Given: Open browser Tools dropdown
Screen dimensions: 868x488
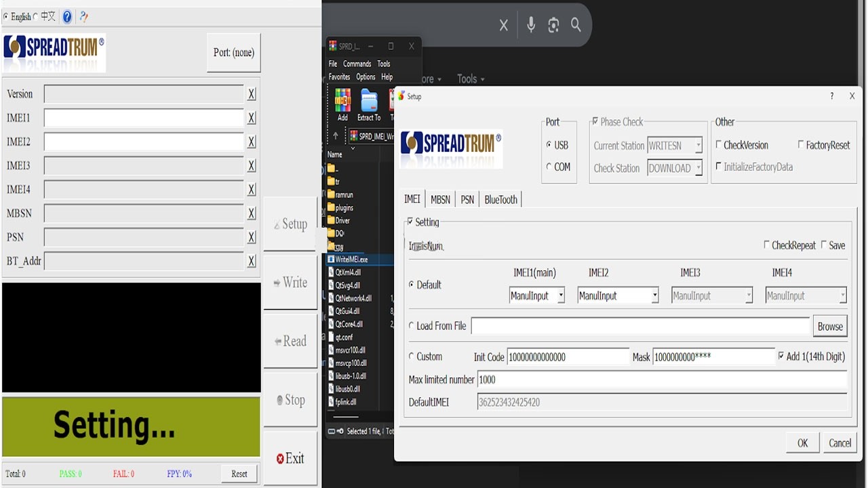Looking at the screenshot, I should (471, 79).
